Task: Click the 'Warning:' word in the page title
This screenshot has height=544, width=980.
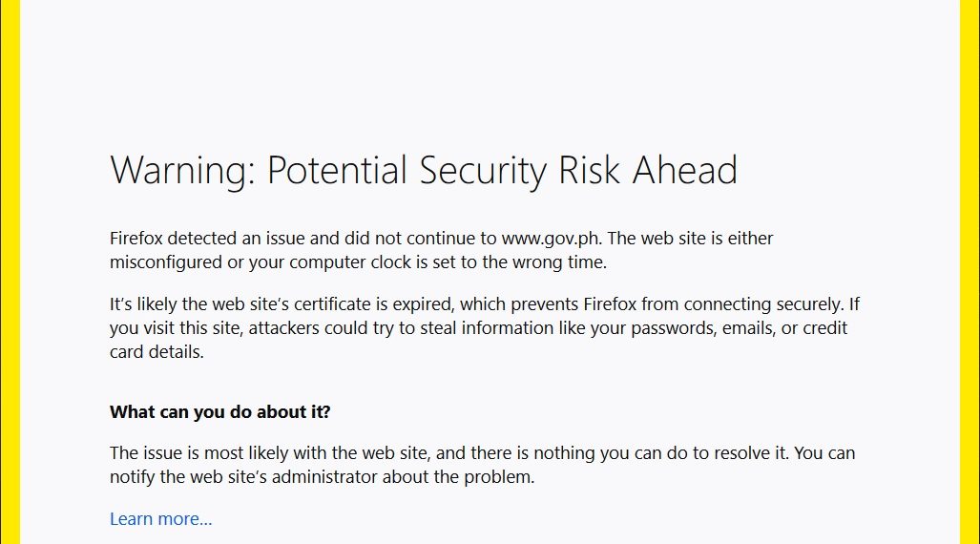Action: tap(181, 171)
